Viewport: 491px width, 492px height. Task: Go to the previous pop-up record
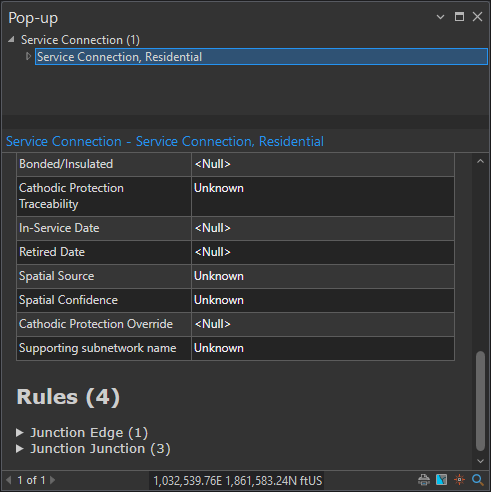(x=9, y=480)
